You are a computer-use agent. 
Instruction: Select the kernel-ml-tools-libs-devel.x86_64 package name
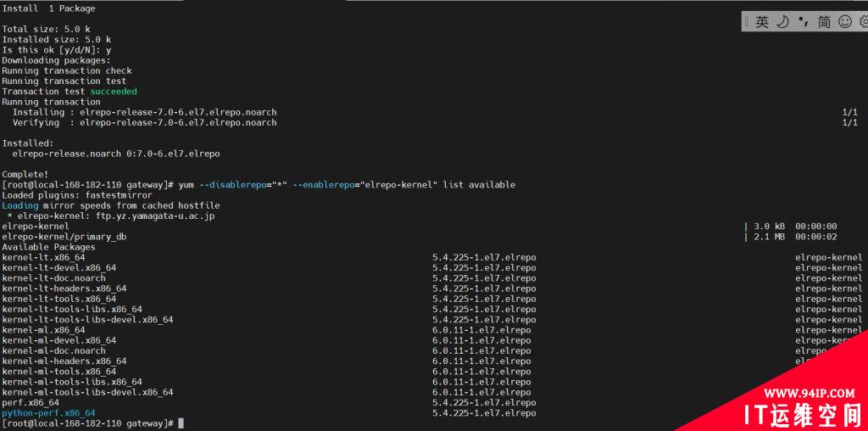(87, 392)
